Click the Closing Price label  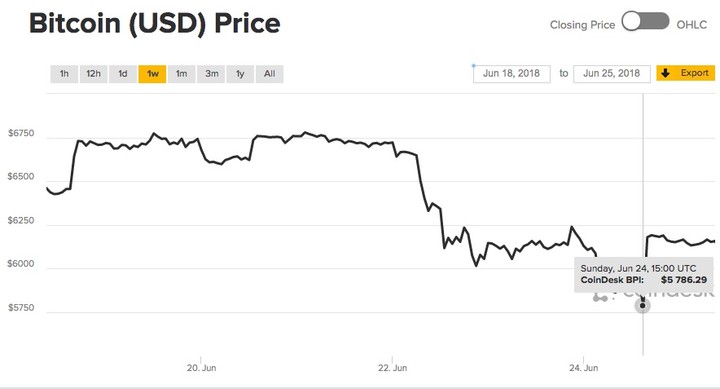tap(582, 25)
